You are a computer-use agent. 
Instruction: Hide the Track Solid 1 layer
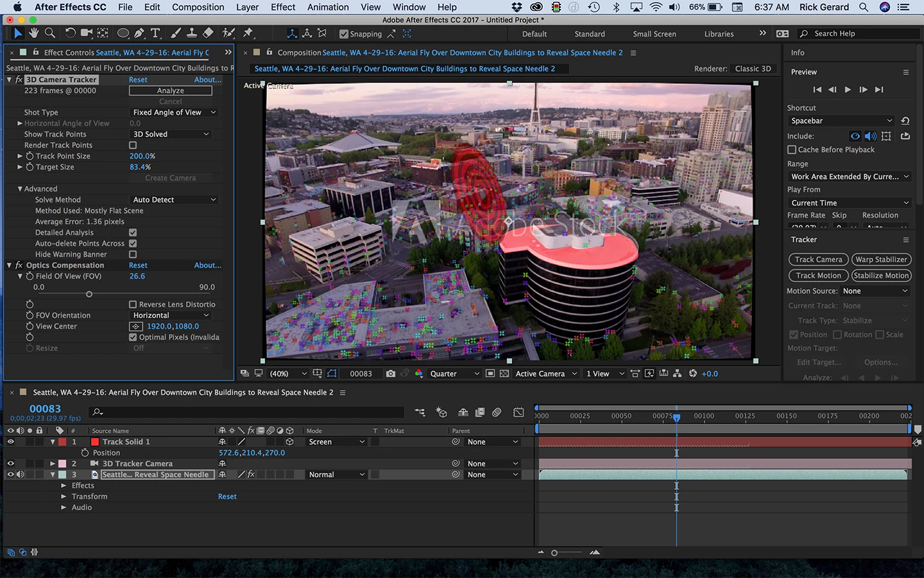[x=10, y=442]
